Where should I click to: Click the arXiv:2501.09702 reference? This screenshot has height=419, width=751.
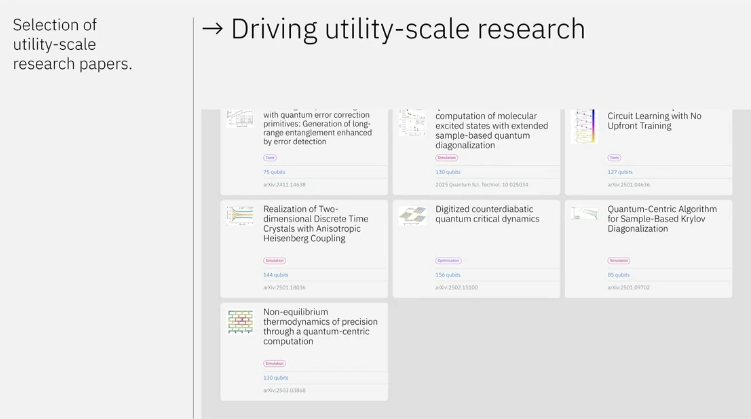(628, 287)
